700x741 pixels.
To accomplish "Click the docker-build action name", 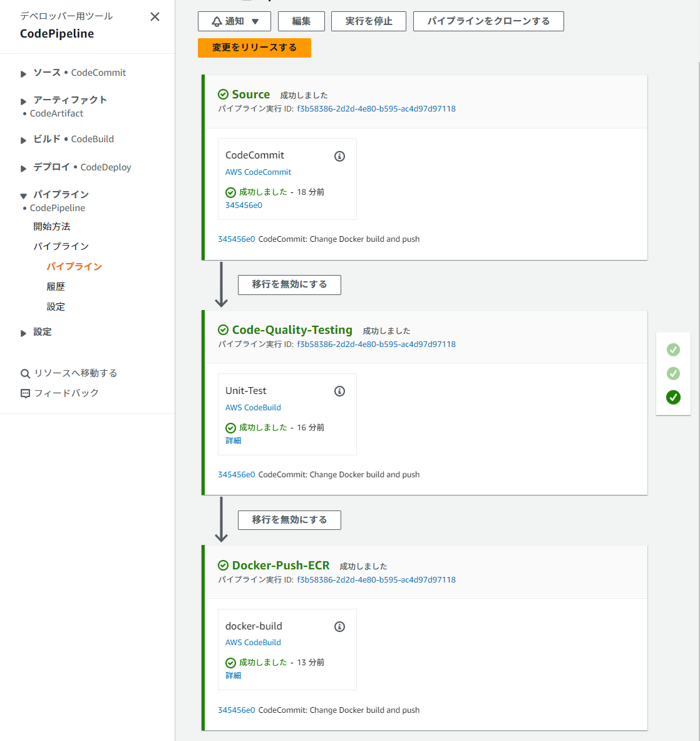I will pos(254,626).
